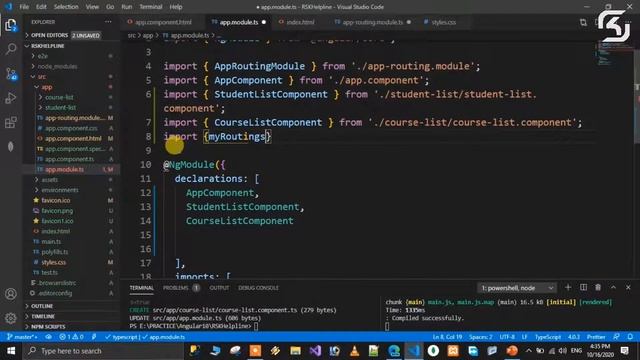Open the terminal selector dropdown powershell, node
Image resolution: width=640 pixels, height=360 pixels.
pos(517,288)
